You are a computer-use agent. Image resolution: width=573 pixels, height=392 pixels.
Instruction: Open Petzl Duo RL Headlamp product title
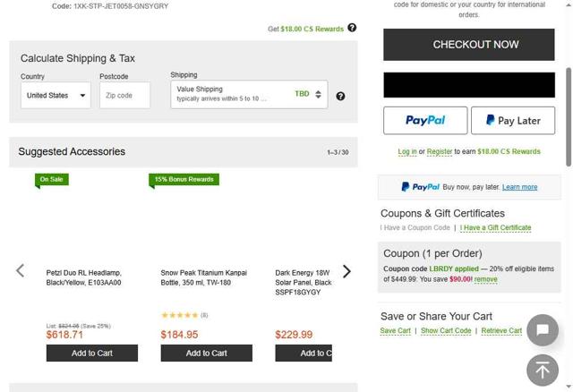point(83,277)
